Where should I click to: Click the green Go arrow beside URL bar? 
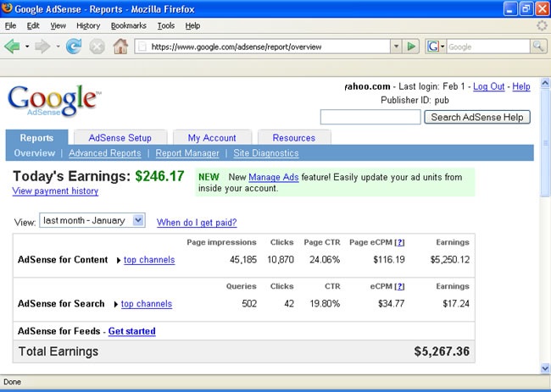[x=411, y=47]
